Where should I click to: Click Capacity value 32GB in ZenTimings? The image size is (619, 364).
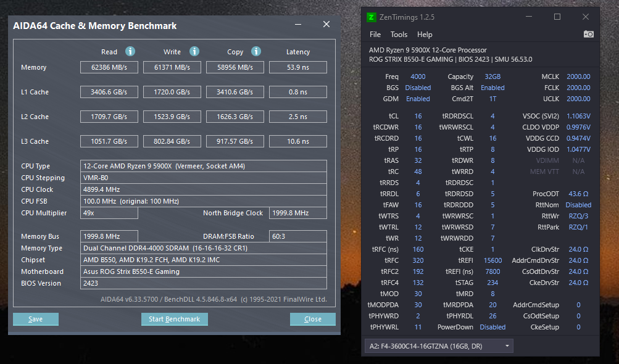492,77
